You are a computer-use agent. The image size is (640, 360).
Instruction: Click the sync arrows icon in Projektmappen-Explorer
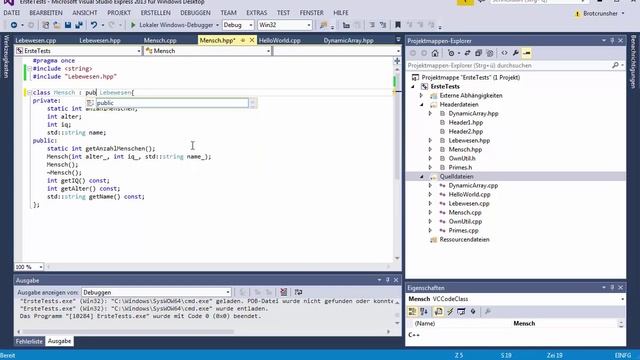467,53
